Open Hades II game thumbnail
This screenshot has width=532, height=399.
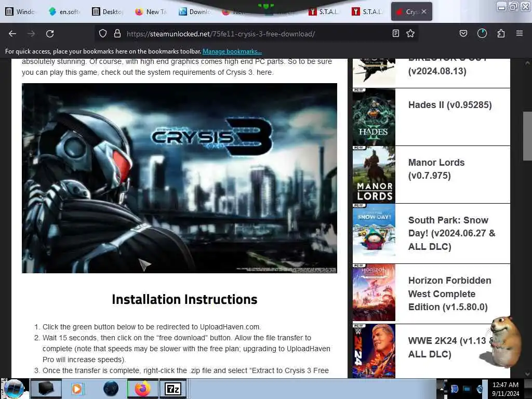[x=374, y=117]
